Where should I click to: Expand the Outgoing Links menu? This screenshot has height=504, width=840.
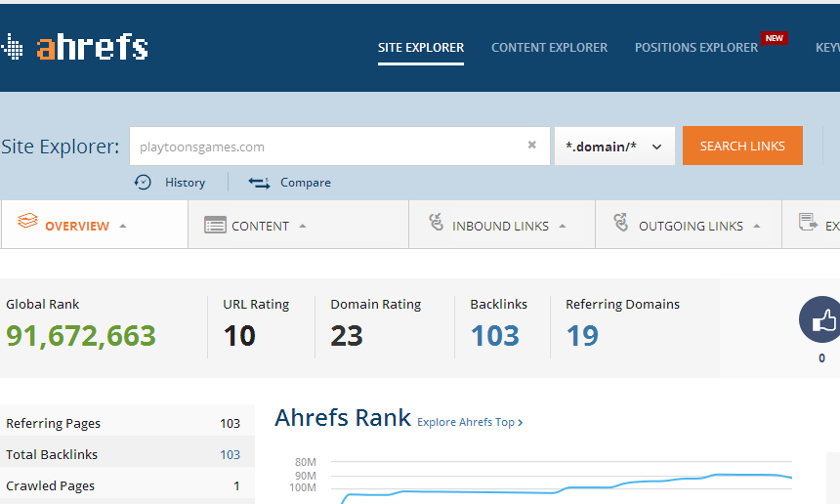756,226
